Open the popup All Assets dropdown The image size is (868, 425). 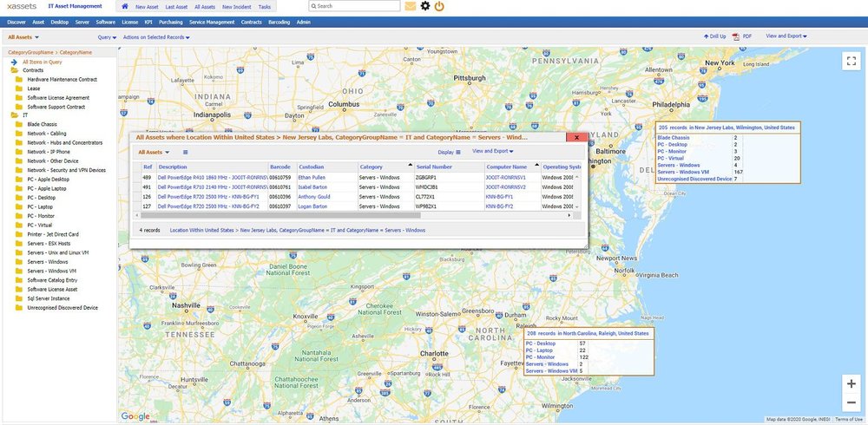[154, 152]
